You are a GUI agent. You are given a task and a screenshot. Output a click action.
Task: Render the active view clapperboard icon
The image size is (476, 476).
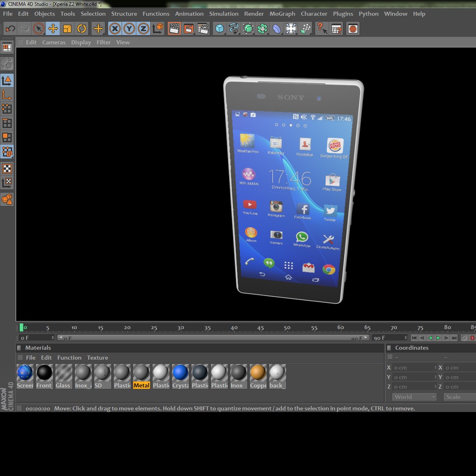pyautogui.click(x=174, y=29)
